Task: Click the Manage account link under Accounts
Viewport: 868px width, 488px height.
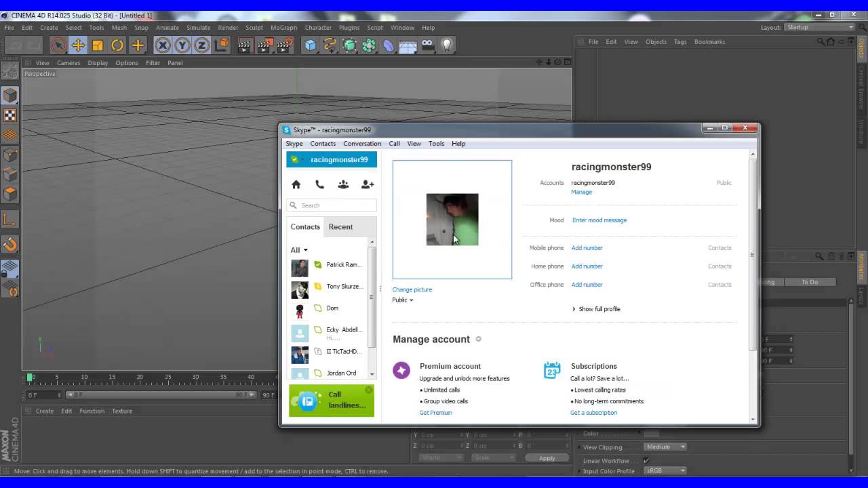Action: click(x=581, y=192)
